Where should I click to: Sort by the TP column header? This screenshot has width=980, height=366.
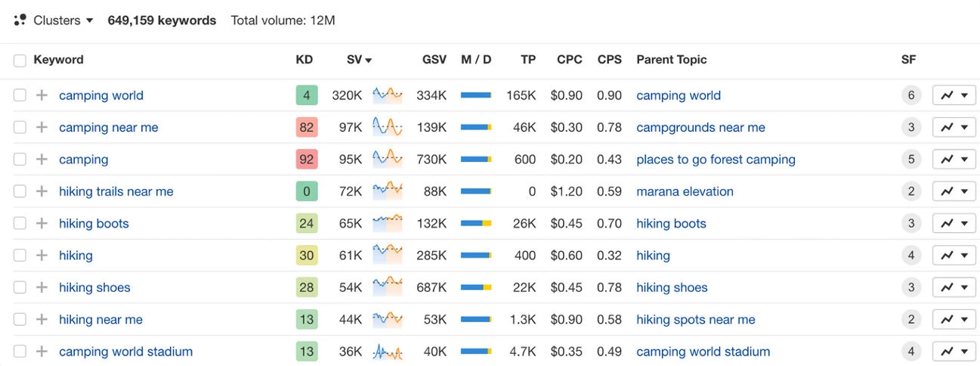[x=528, y=60]
